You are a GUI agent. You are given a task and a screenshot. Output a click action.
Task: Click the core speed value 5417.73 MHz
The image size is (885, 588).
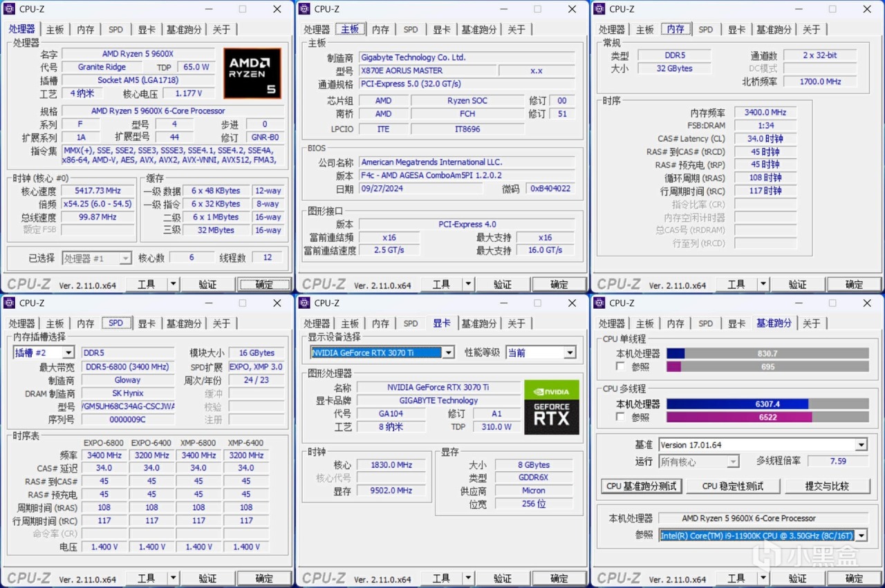point(98,191)
